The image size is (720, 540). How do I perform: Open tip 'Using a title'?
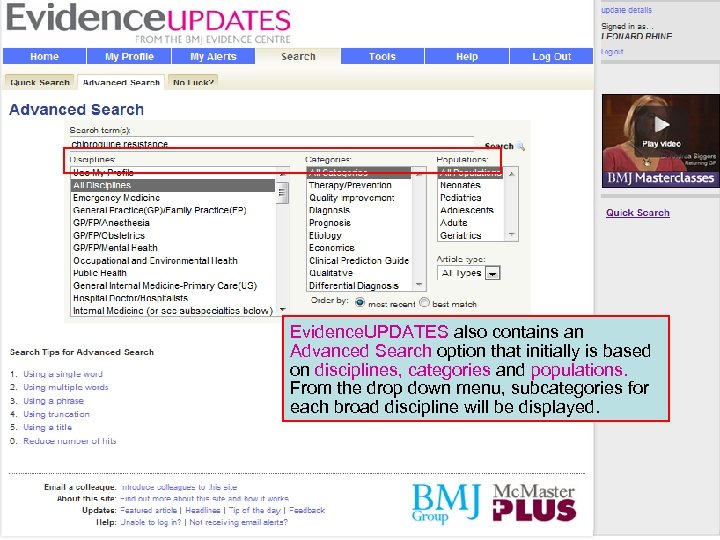[x=48, y=427]
